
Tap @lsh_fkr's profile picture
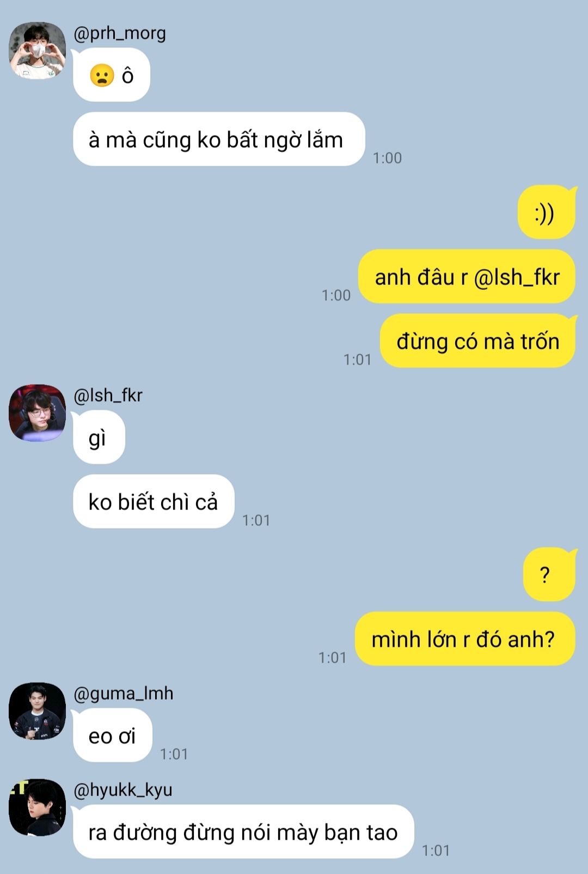37,412
